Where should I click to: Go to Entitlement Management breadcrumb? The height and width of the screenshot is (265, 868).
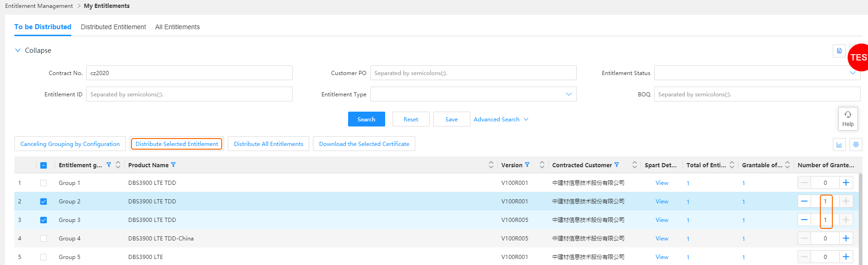coord(39,6)
